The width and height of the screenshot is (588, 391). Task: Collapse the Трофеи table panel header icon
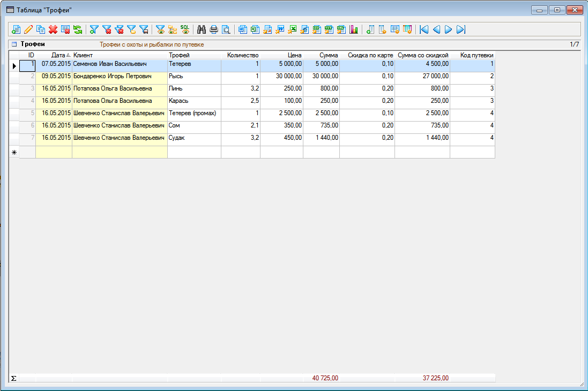14,44
